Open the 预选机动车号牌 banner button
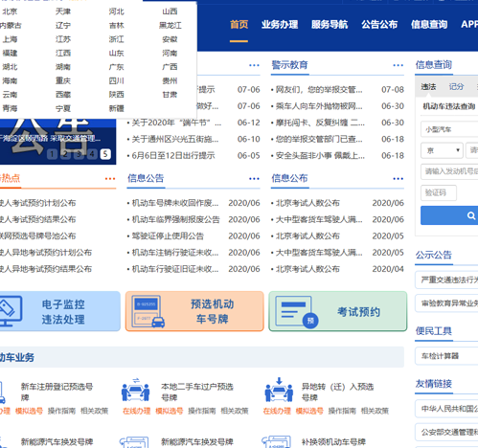The width and height of the screenshot is (478, 448). [194, 311]
